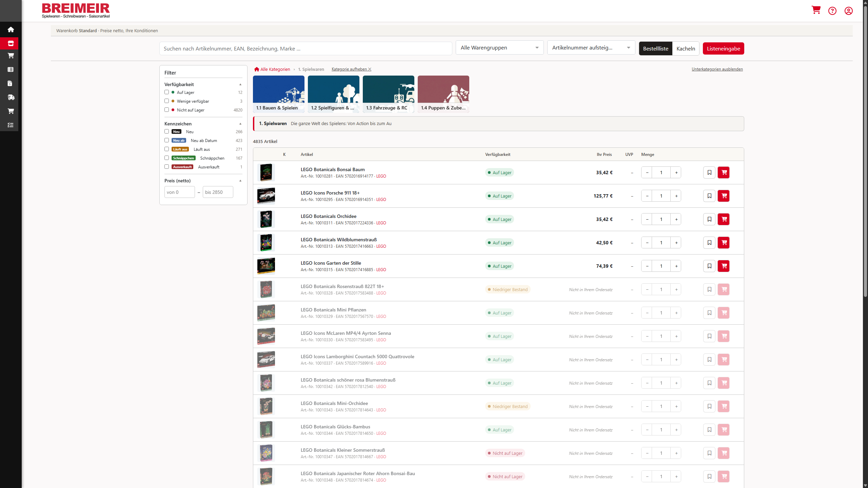
Task: Open the delivery truck icon in sidebar
Action: tap(11, 97)
